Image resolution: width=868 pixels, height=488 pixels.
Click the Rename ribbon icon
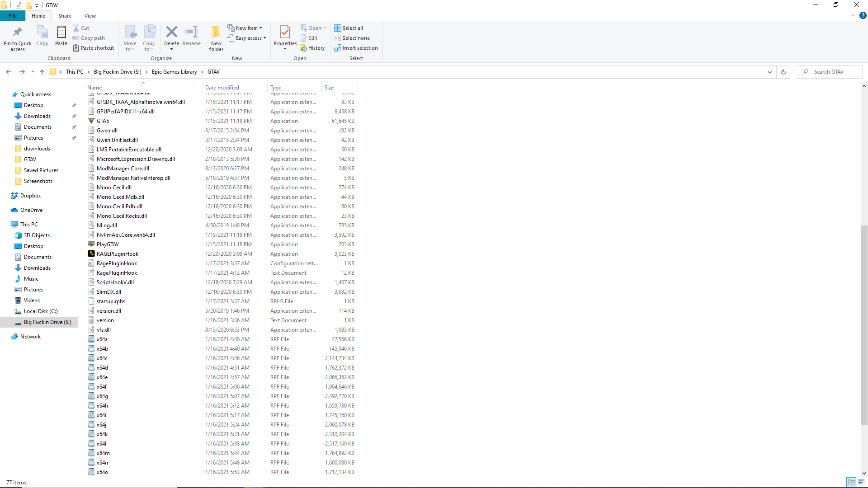pos(192,32)
